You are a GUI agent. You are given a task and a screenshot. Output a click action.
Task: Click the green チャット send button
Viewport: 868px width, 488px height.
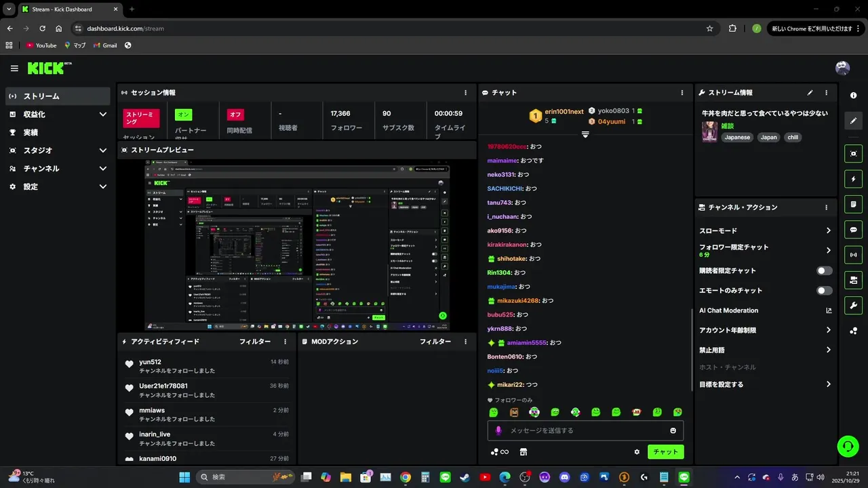pos(666,452)
